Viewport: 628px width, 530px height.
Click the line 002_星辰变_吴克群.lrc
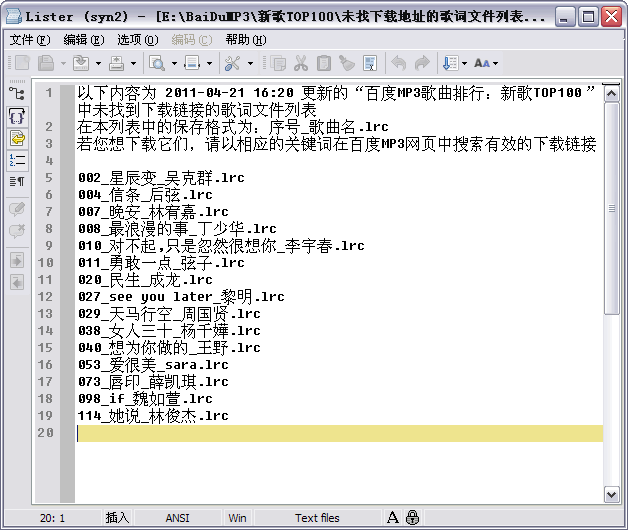[x=161, y=177]
